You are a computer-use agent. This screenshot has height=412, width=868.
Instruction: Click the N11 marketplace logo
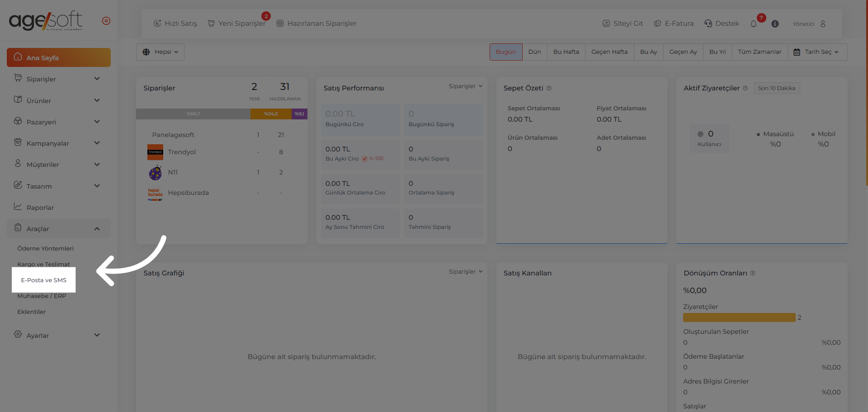click(155, 173)
